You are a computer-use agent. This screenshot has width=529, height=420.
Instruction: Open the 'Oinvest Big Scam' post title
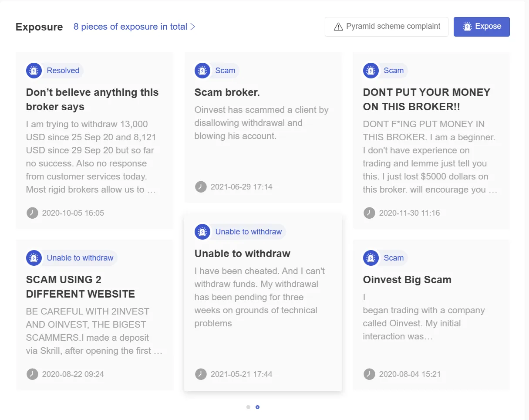tap(407, 280)
